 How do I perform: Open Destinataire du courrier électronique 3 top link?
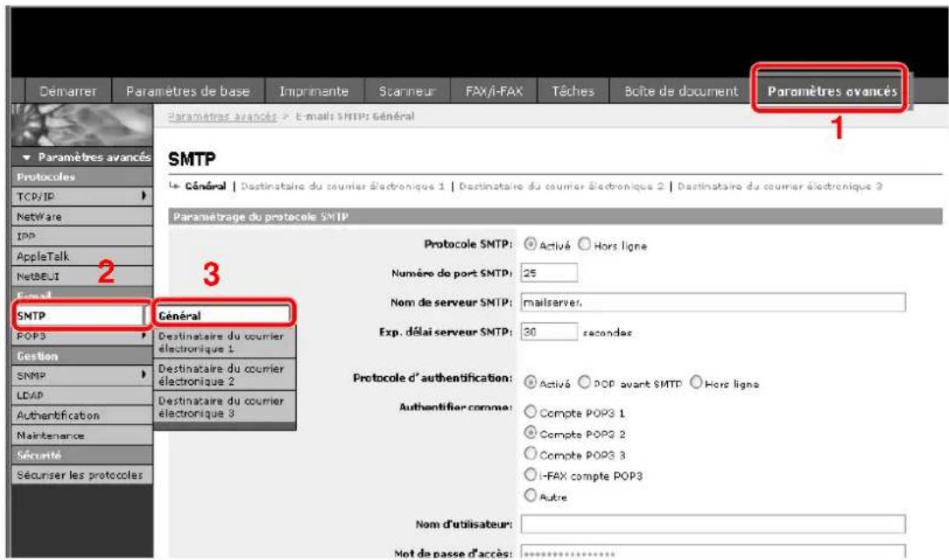(x=779, y=186)
